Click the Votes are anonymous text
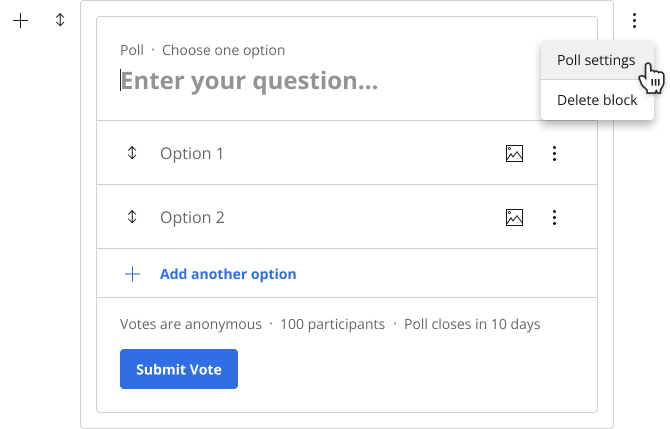This screenshot has width=670, height=429. 191,324
